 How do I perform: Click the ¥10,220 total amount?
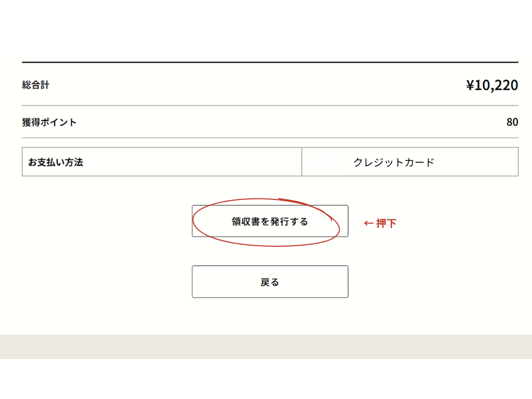(x=491, y=85)
